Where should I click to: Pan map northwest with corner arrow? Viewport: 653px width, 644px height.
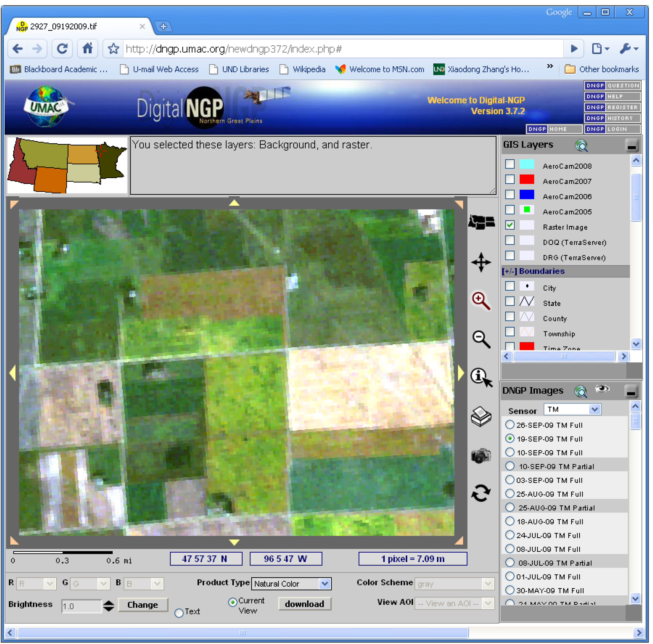pos(14,205)
